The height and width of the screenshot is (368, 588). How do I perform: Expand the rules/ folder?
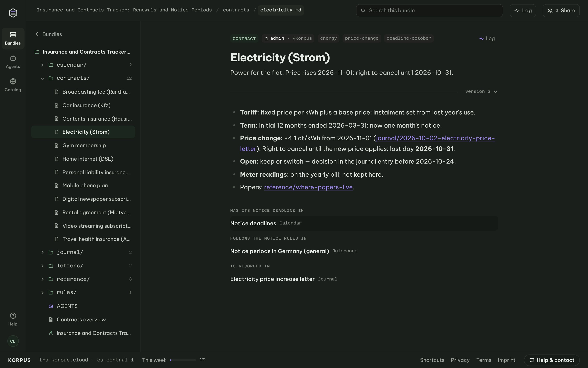click(83, 292)
